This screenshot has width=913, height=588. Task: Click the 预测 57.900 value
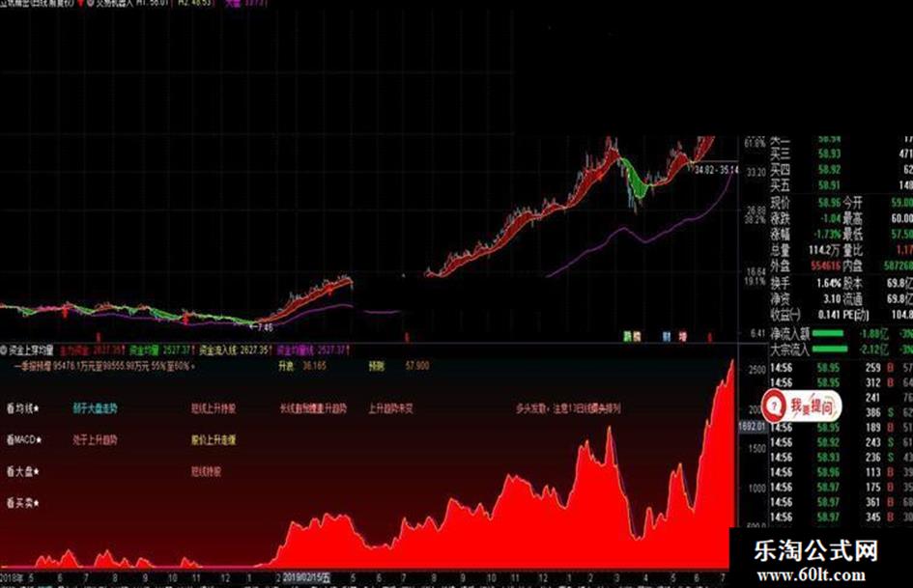[398, 366]
